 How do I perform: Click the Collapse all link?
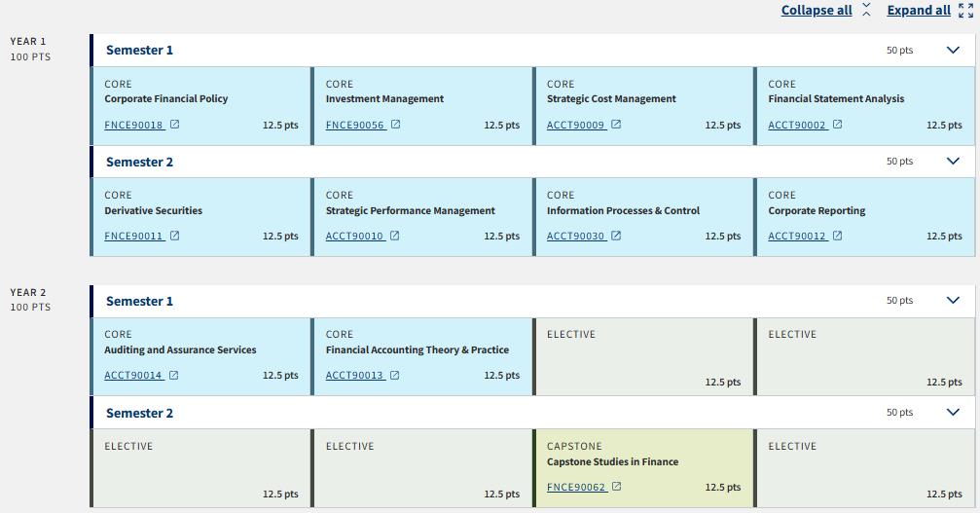click(817, 10)
